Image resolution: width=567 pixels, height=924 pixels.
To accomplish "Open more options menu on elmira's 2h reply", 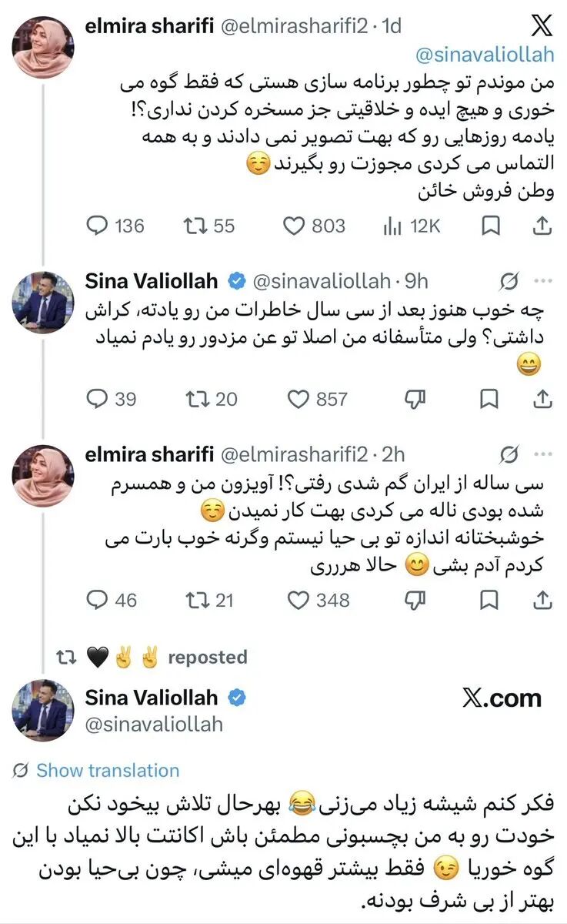I will tap(542, 455).
